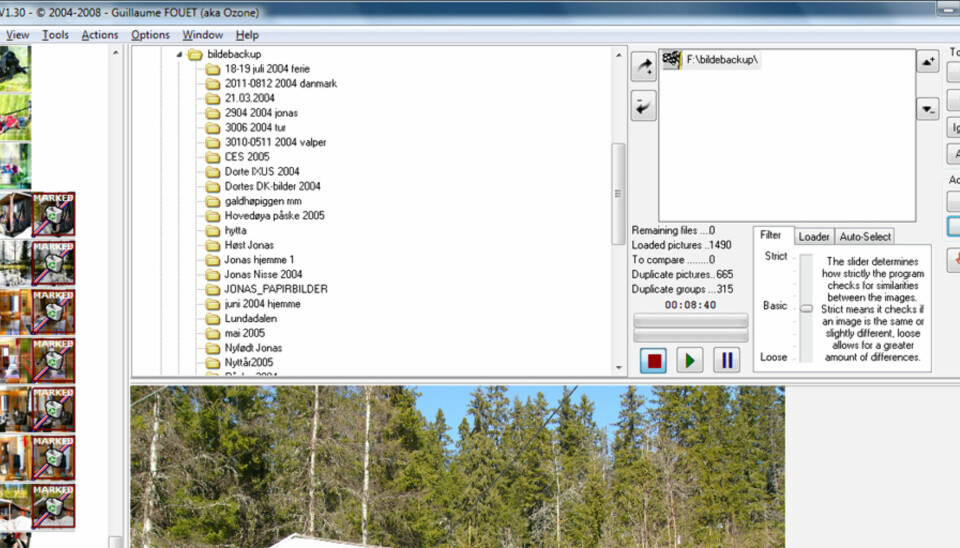
Task: Select folder 18-19 juli 2004 ferie
Action: (267, 69)
